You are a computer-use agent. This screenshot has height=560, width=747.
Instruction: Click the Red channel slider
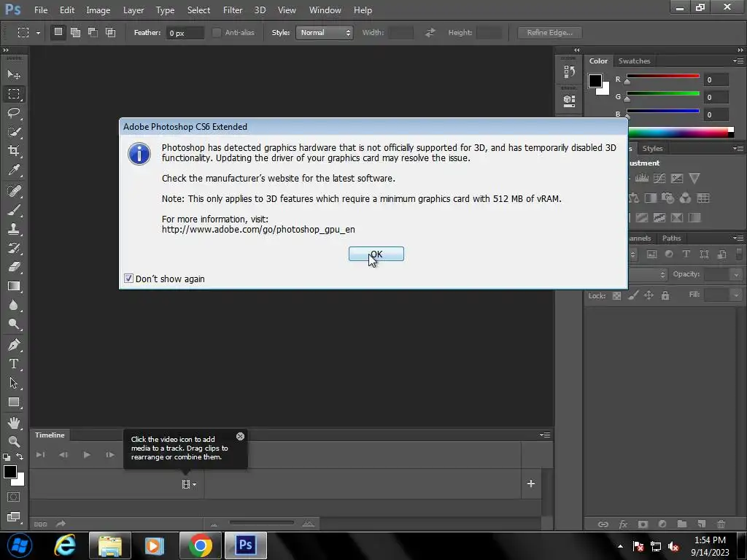[x=662, y=76]
